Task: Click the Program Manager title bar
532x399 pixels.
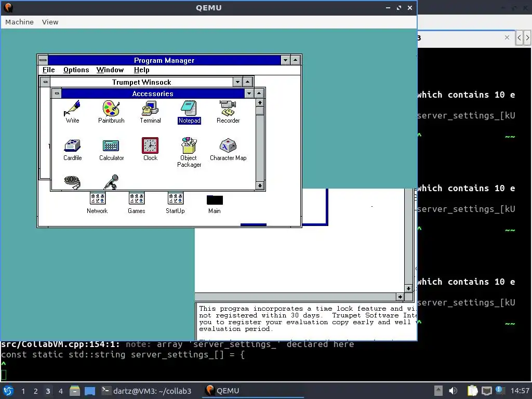Action: pos(164,60)
